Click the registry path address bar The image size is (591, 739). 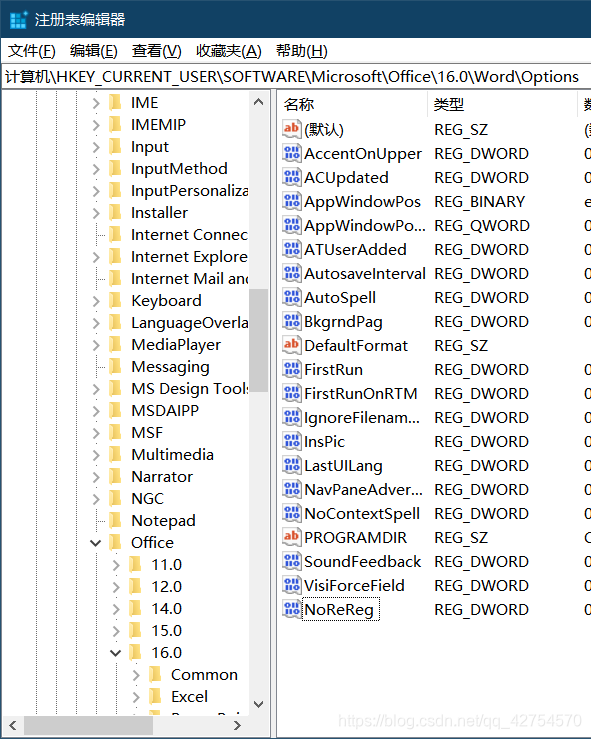(296, 76)
